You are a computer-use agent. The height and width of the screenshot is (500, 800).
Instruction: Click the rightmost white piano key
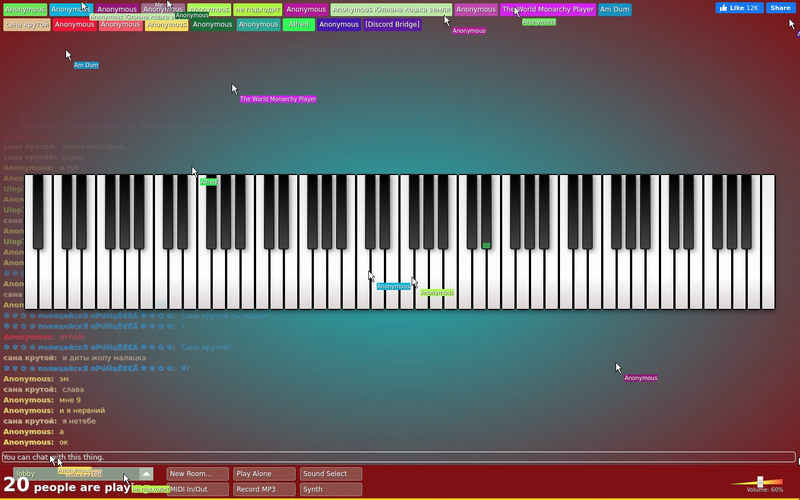pyautogui.click(x=768, y=242)
